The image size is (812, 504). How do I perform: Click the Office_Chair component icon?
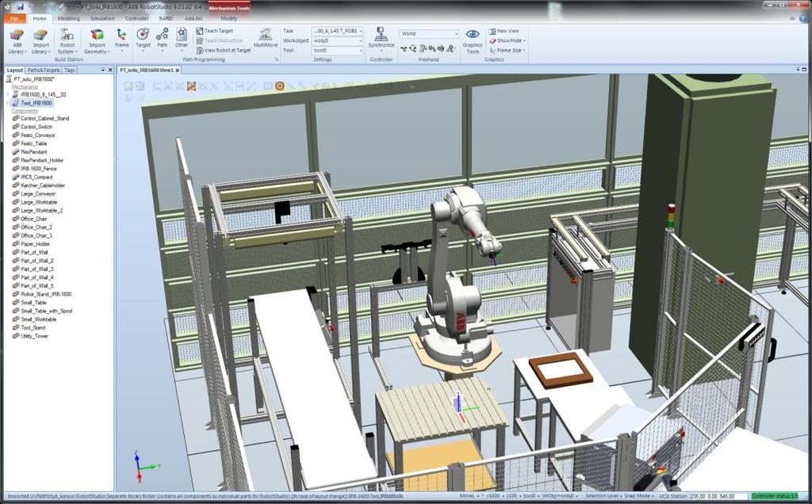[x=16, y=219]
